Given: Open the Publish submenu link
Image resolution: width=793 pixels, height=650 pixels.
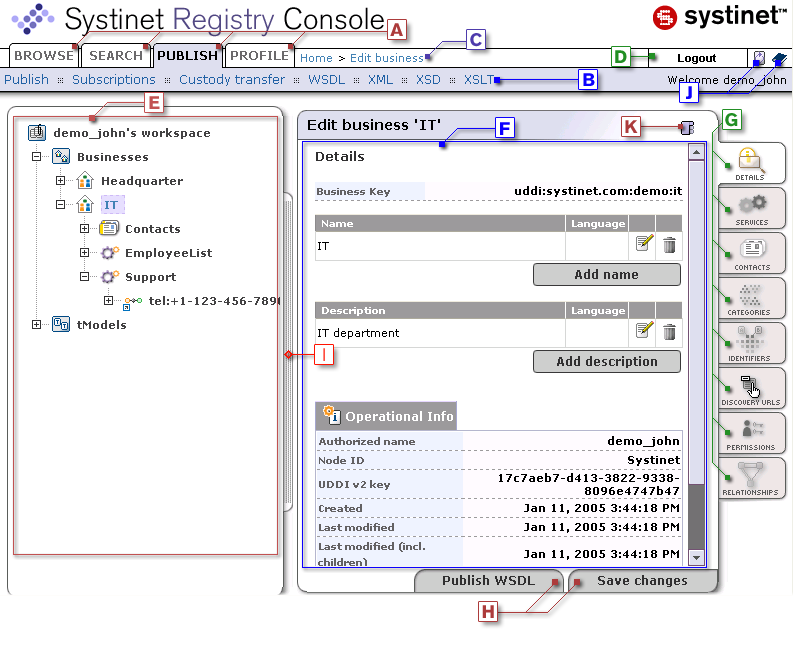Looking at the screenshot, I should pos(26,79).
